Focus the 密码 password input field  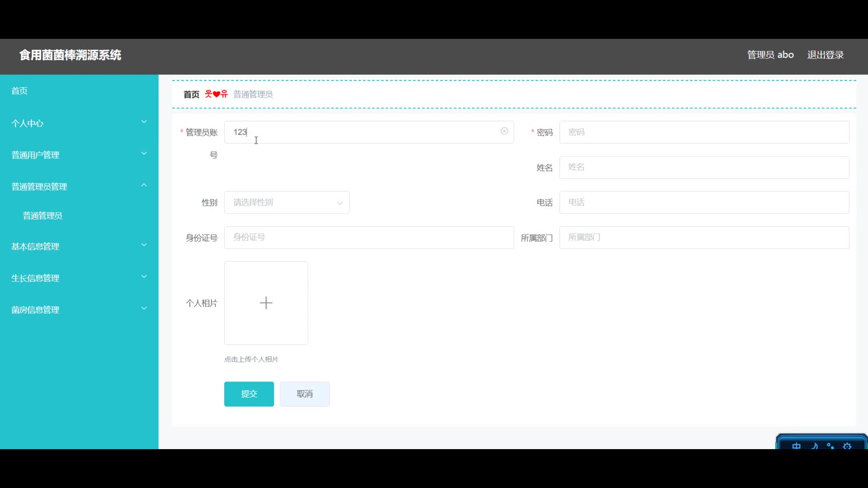pos(703,132)
